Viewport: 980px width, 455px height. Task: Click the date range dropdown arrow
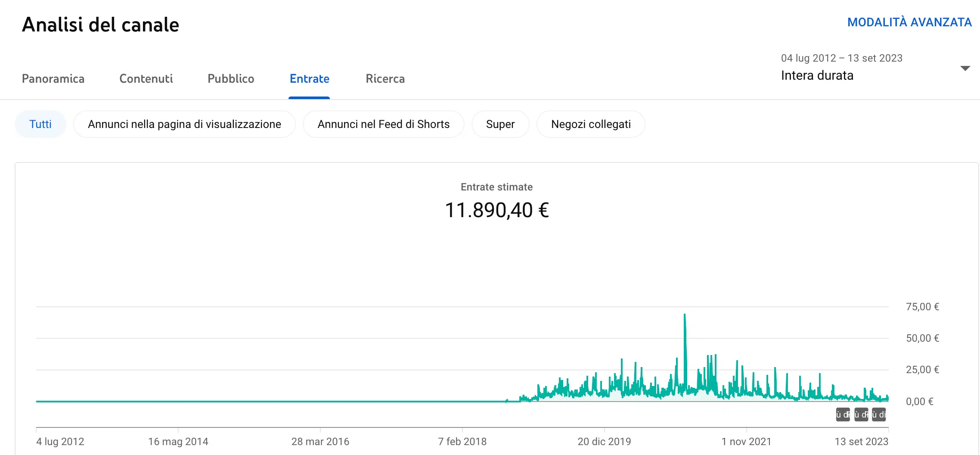click(x=965, y=68)
